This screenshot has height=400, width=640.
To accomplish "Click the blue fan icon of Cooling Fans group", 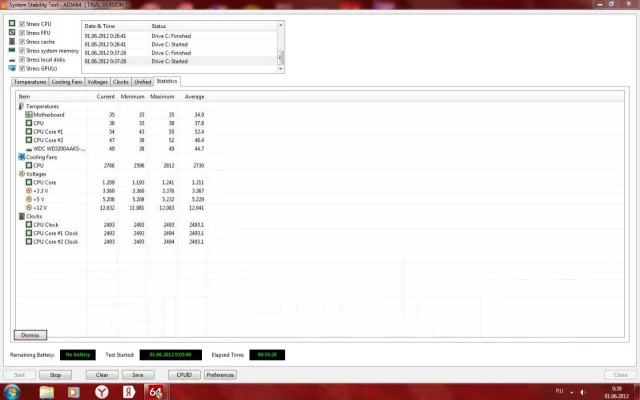I will pos(22,157).
